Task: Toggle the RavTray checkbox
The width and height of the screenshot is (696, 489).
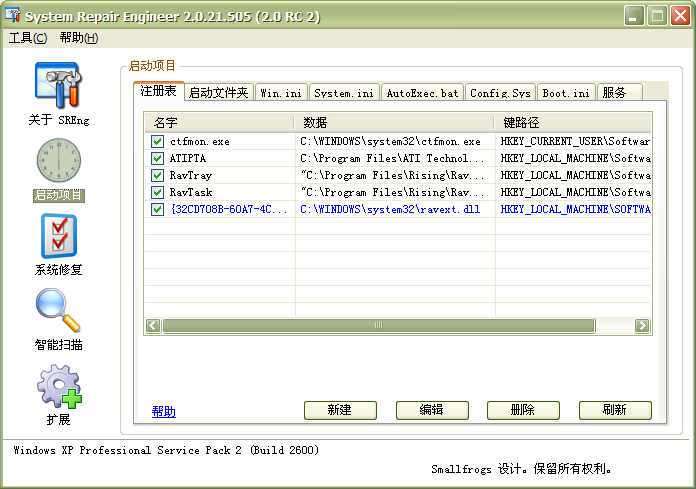Action: [x=157, y=175]
